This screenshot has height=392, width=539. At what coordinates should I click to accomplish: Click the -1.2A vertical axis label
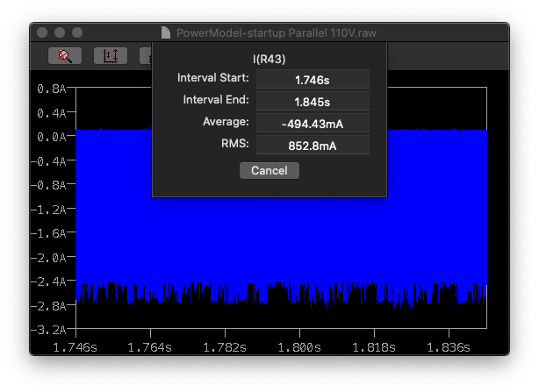click(x=48, y=210)
